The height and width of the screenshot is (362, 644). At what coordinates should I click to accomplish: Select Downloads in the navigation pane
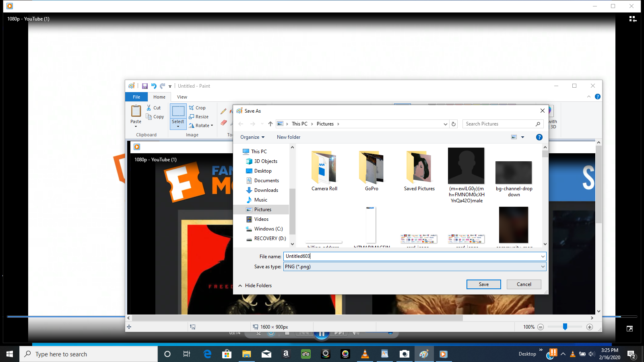pyautogui.click(x=266, y=190)
